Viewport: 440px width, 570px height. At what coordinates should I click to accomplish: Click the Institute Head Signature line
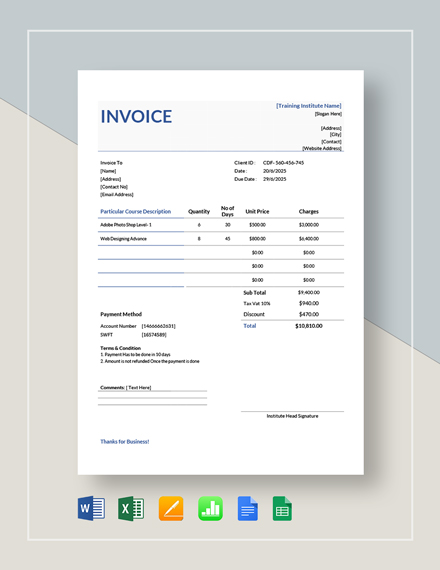(x=292, y=412)
